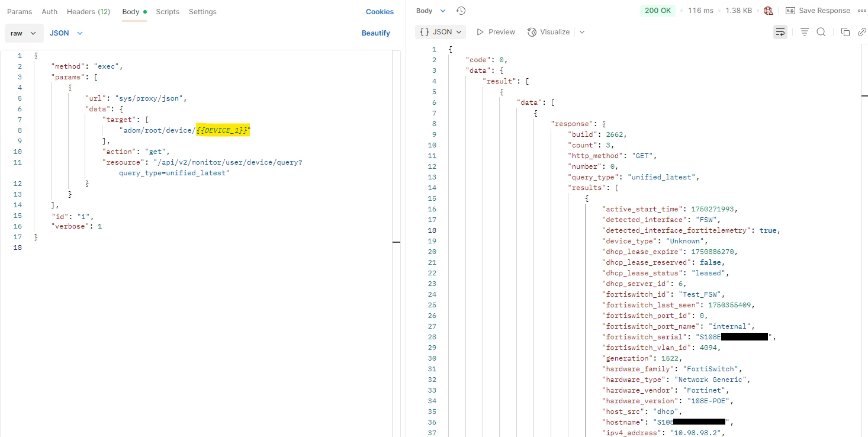Click the "exec" method value in request
The height and width of the screenshot is (437, 868).
pyautogui.click(x=107, y=66)
